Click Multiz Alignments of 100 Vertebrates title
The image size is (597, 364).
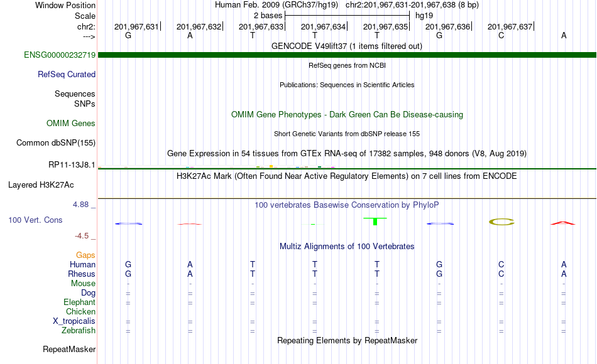347,246
